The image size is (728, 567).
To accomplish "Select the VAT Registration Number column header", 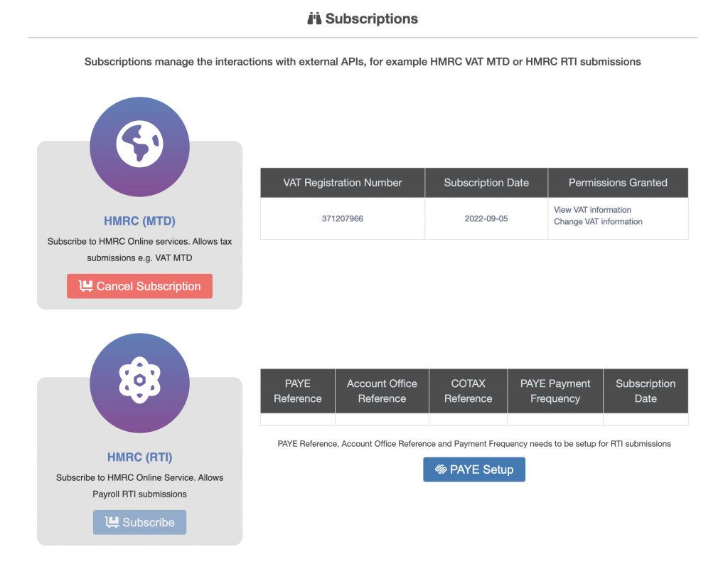I will click(x=342, y=183).
